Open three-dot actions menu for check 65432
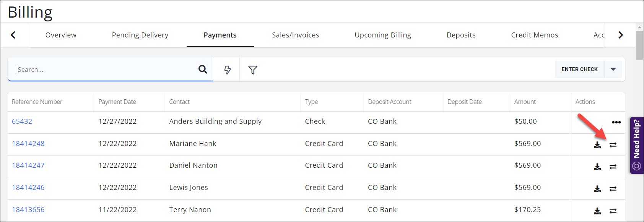 point(616,122)
